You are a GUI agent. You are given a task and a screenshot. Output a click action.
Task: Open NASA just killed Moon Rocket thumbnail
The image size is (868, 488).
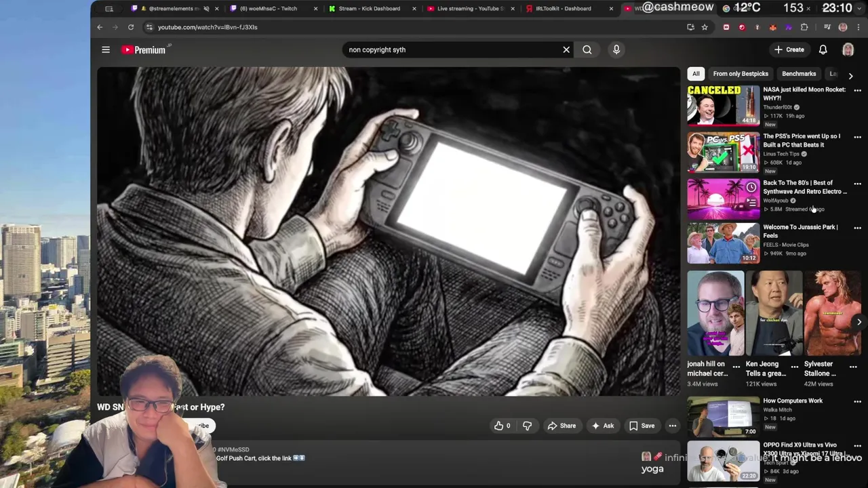[724, 106]
